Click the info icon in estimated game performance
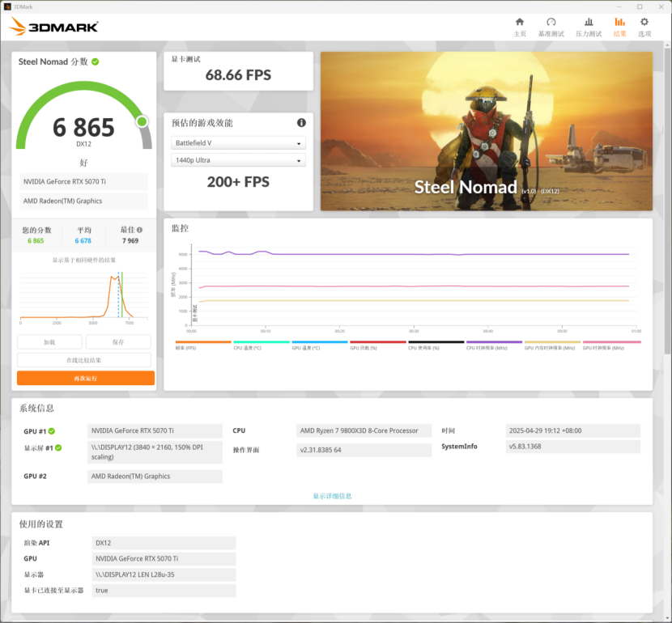The width and height of the screenshot is (672, 623). tap(301, 123)
